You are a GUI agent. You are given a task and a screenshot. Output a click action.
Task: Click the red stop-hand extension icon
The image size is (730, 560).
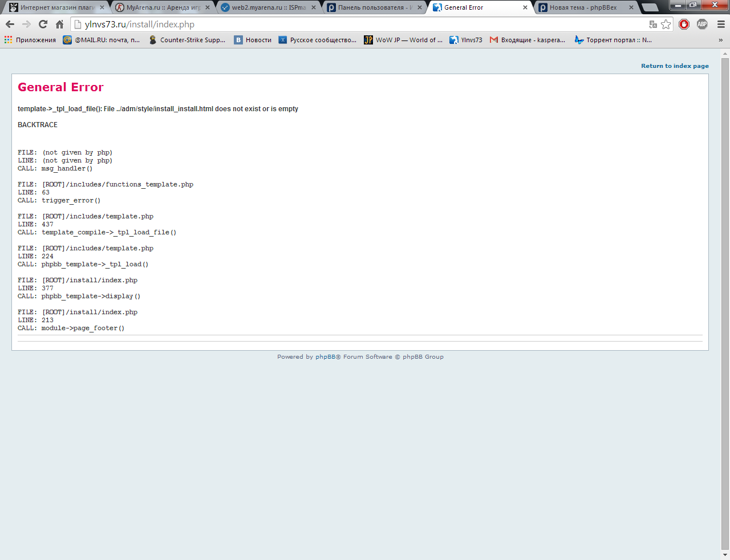tap(684, 24)
